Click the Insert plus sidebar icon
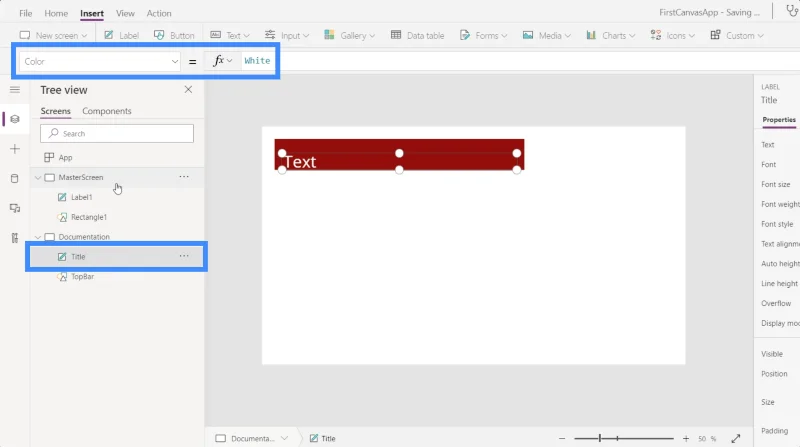Screen dimensions: 800x447 click(15, 149)
